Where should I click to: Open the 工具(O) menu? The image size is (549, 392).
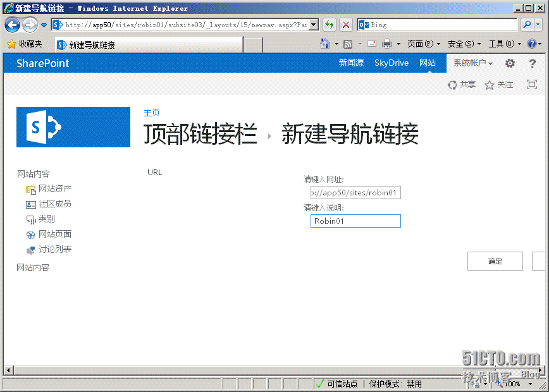click(x=505, y=44)
